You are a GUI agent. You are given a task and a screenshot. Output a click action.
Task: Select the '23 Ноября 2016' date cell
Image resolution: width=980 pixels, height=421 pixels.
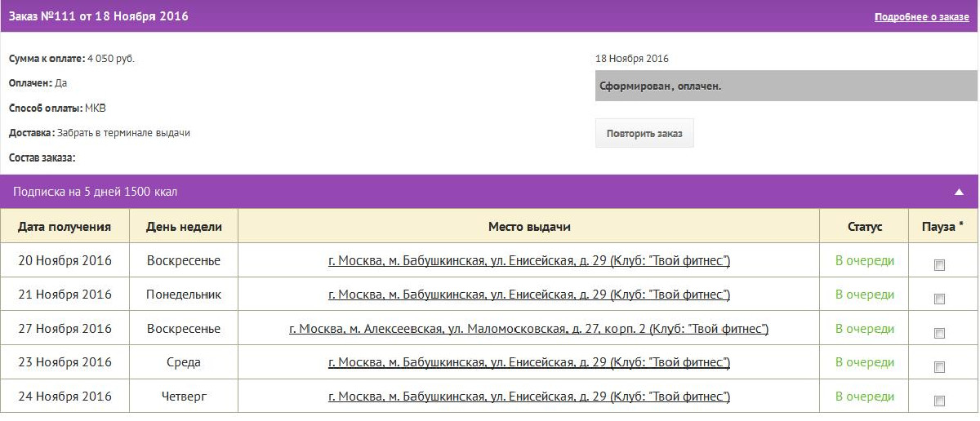click(65, 362)
